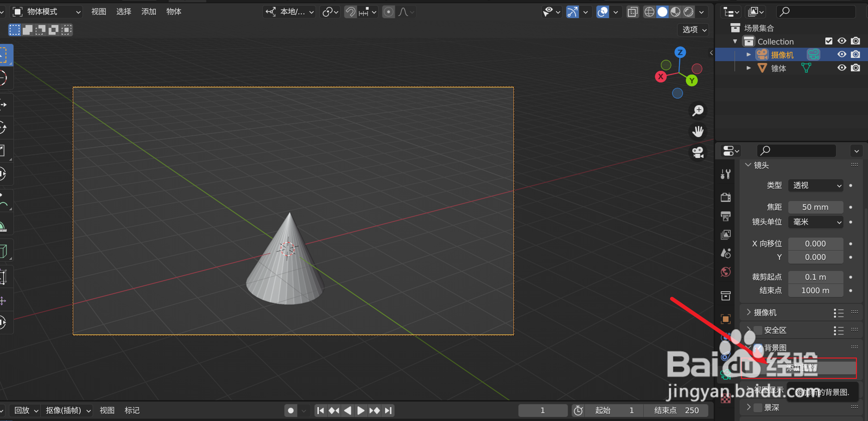
Task: Select solid viewport shading
Action: (x=663, y=12)
